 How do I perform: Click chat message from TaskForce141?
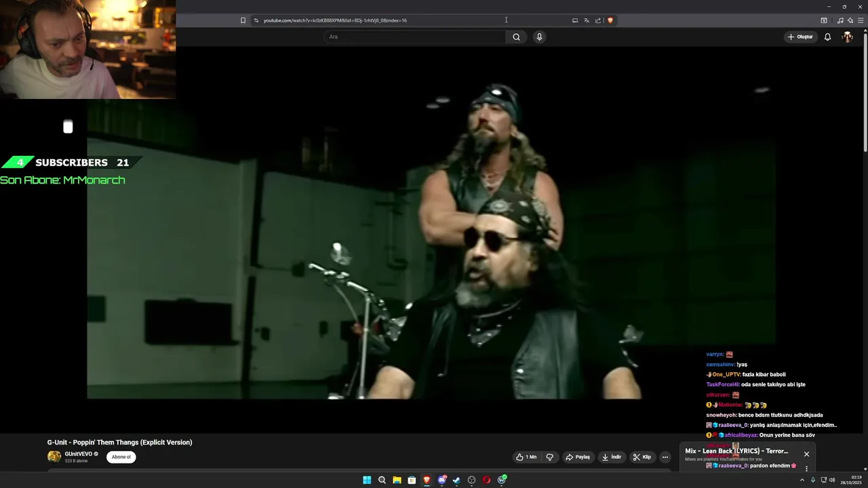(x=755, y=384)
